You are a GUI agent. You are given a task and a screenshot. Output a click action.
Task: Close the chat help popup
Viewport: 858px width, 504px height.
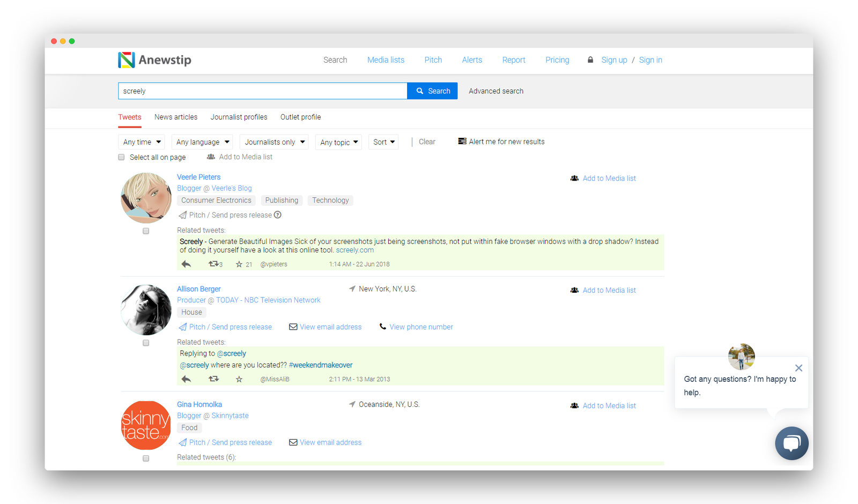click(x=798, y=368)
